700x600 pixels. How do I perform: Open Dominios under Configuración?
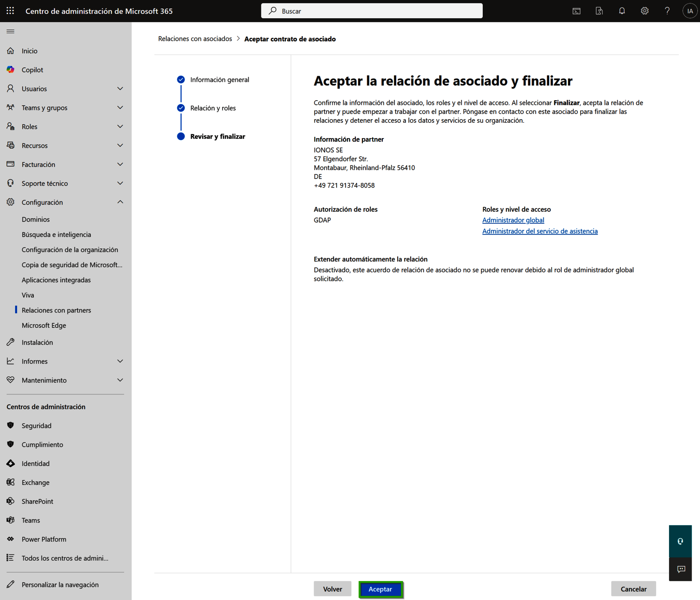pyautogui.click(x=36, y=219)
